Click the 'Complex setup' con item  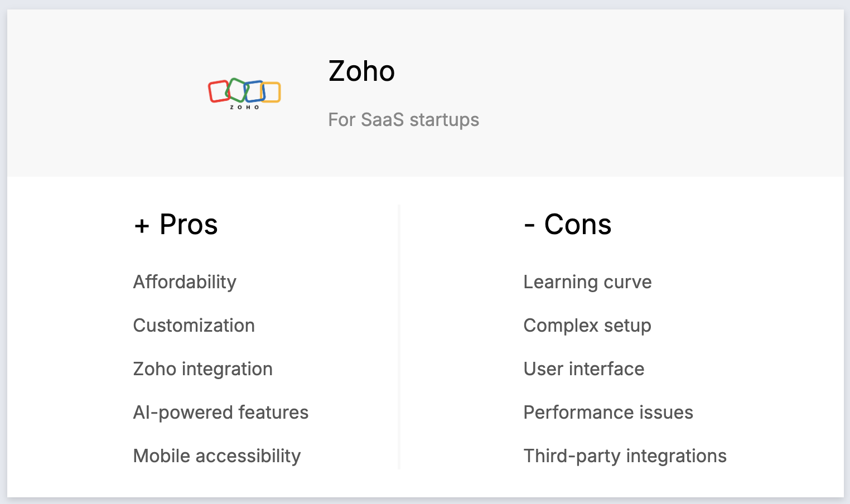click(x=587, y=326)
